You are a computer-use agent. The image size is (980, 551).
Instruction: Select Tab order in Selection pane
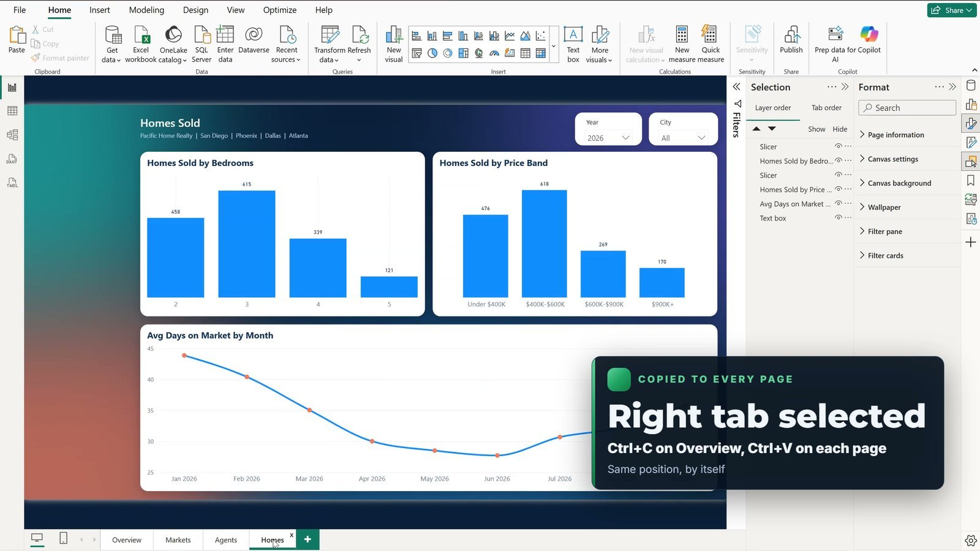826,108
